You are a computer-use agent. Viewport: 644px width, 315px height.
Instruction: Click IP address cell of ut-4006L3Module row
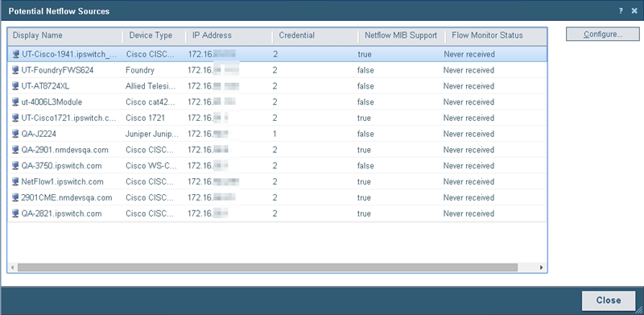pyautogui.click(x=212, y=102)
